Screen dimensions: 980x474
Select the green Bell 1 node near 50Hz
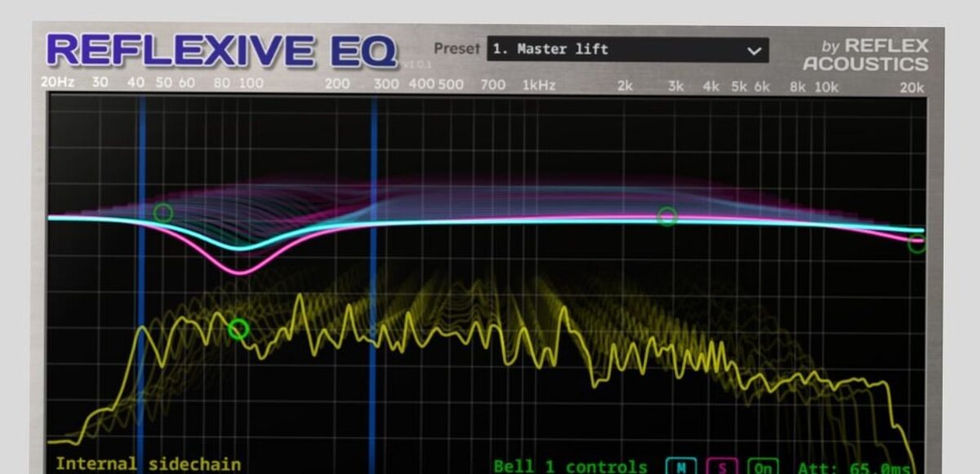click(x=163, y=212)
